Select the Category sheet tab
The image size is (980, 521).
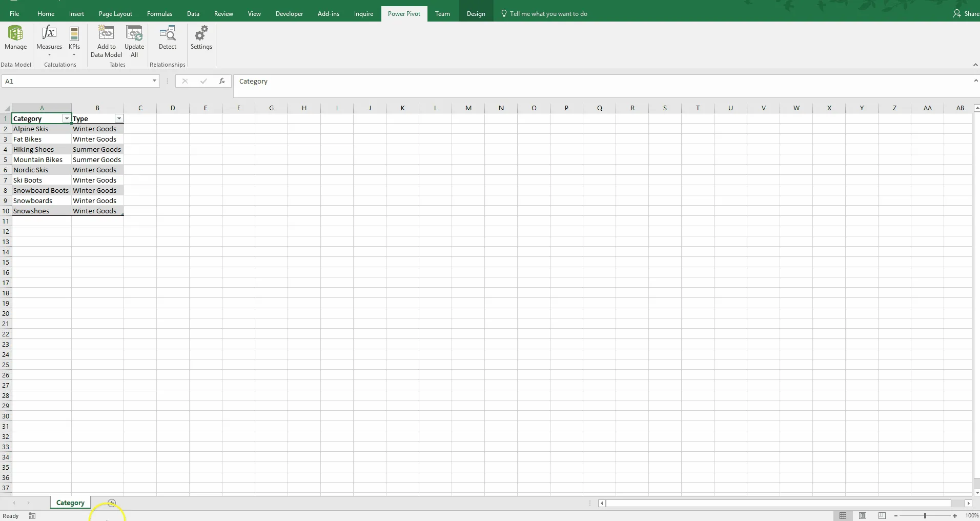[x=70, y=503]
